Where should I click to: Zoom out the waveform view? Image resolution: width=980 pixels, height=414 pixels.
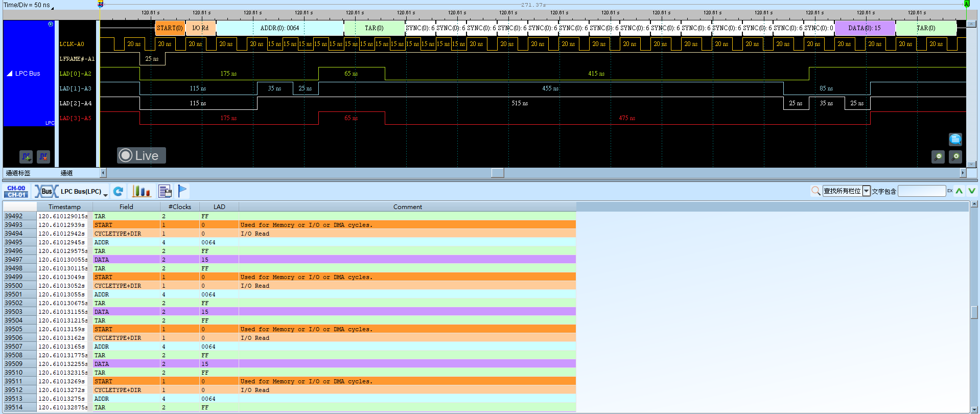938,157
